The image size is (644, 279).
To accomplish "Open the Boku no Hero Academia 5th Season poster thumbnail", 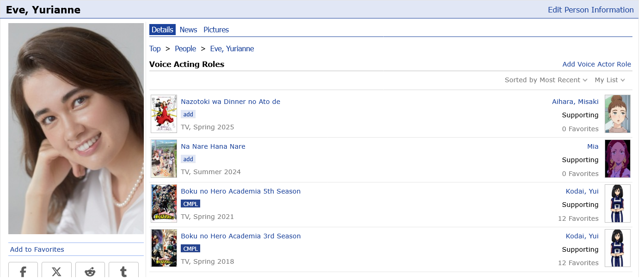I will [x=164, y=203].
